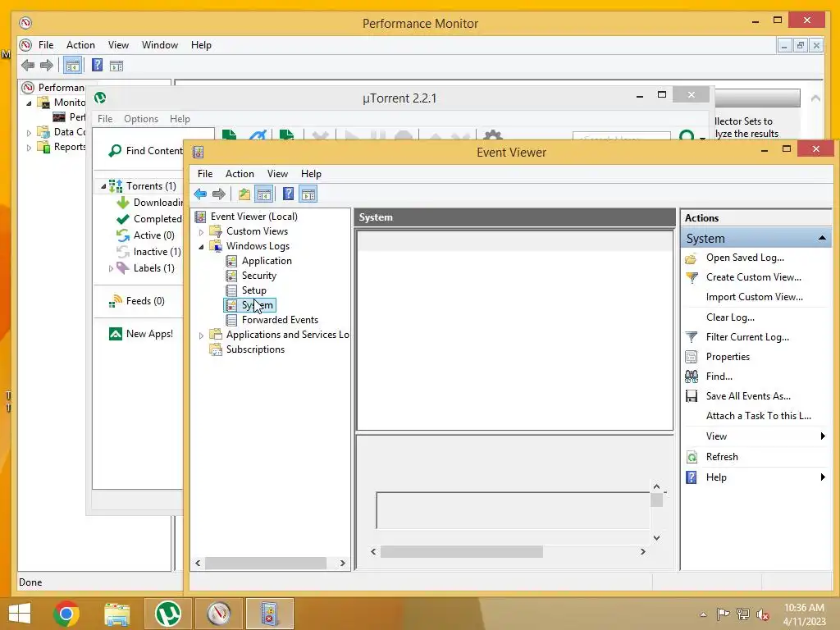Open the View submenu arrow in Actions
Screen dimensions: 840x630
coord(823,436)
